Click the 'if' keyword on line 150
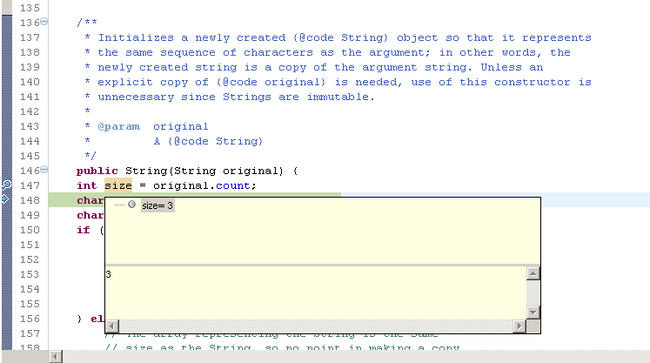 (83, 230)
